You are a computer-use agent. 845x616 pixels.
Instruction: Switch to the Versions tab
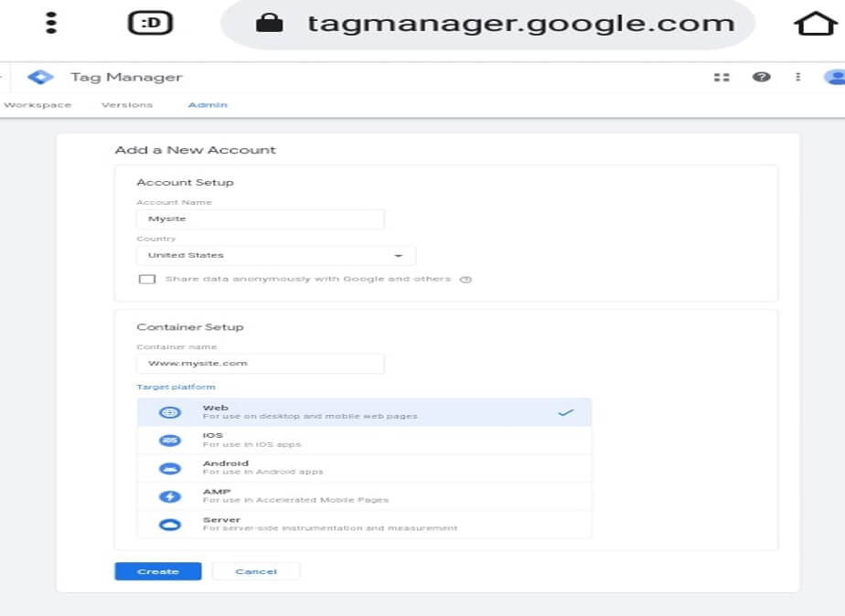[x=127, y=105]
